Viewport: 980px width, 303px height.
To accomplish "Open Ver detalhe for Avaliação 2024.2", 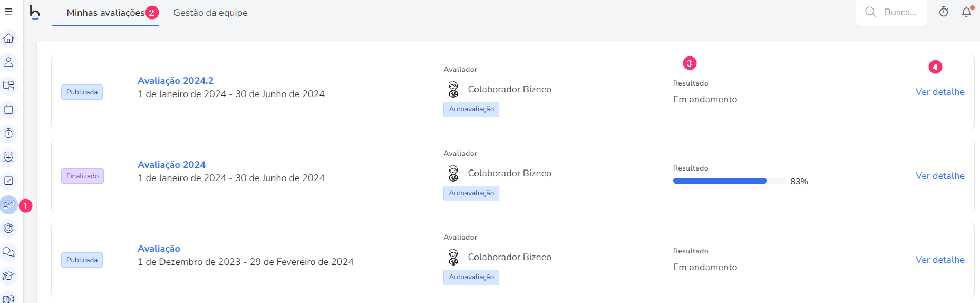I will [940, 92].
